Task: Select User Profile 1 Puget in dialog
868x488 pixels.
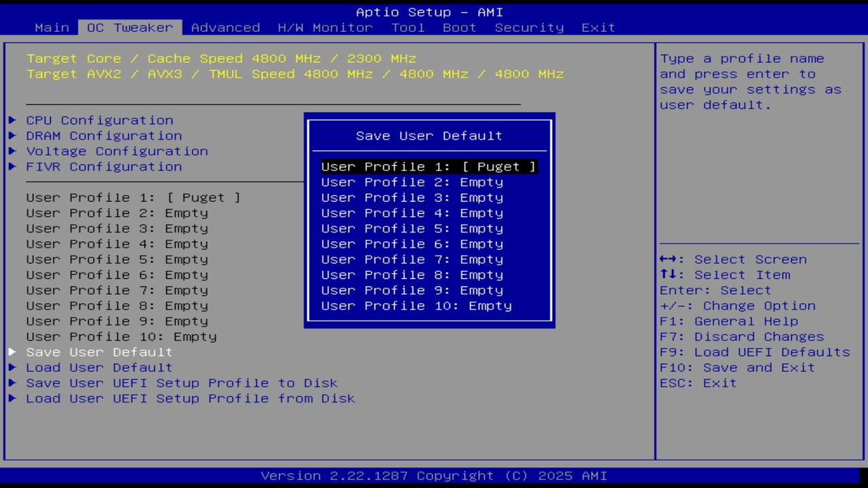Action: (429, 167)
